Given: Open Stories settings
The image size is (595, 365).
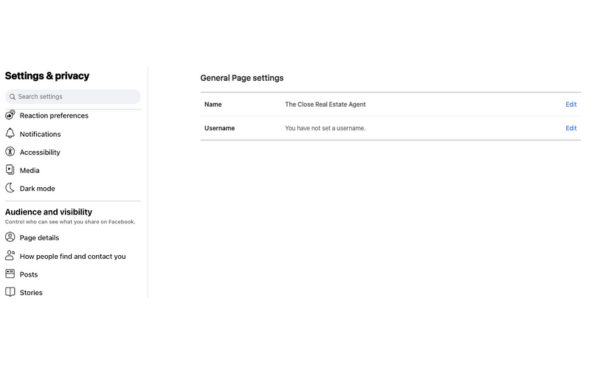Looking at the screenshot, I should [31, 293].
